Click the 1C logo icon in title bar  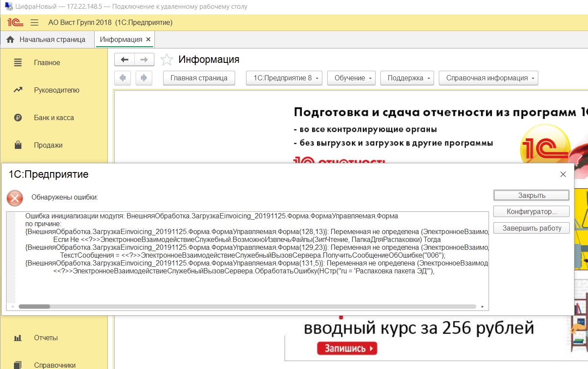(15, 22)
